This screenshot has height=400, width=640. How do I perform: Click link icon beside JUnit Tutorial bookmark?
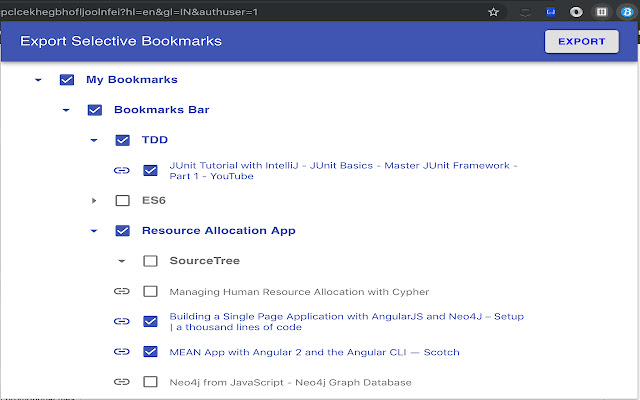coord(122,171)
